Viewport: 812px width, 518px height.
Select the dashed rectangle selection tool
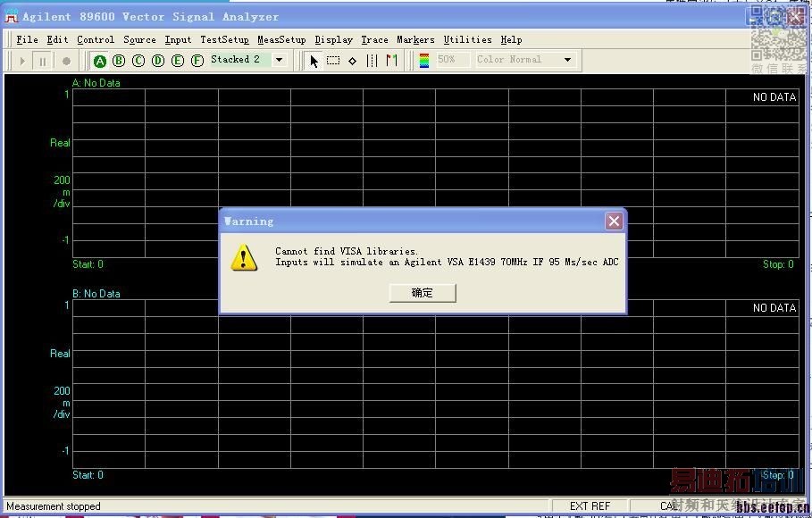[x=333, y=61]
